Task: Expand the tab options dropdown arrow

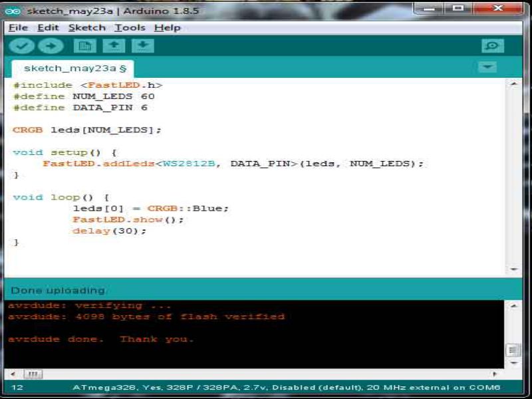Action: click(487, 67)
